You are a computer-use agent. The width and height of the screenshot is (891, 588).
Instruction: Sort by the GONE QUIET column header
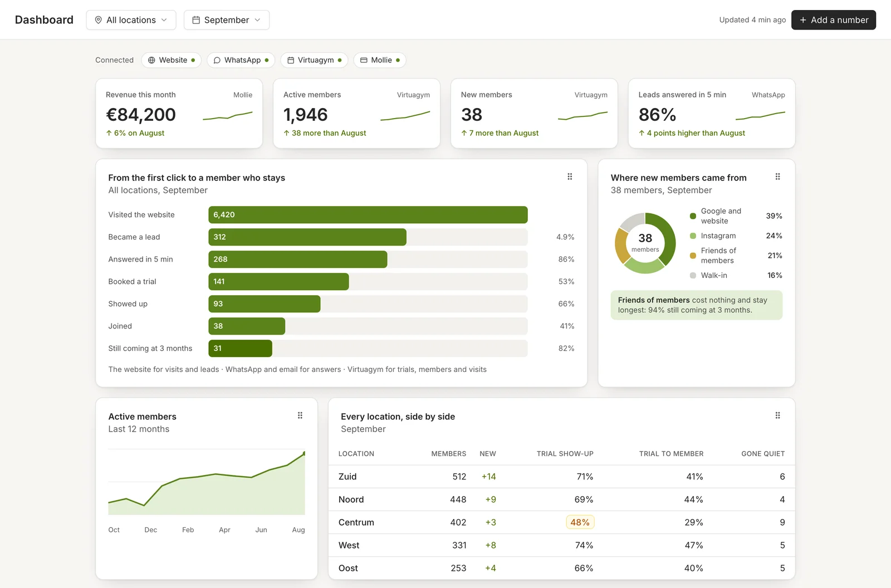pos(763,454)
